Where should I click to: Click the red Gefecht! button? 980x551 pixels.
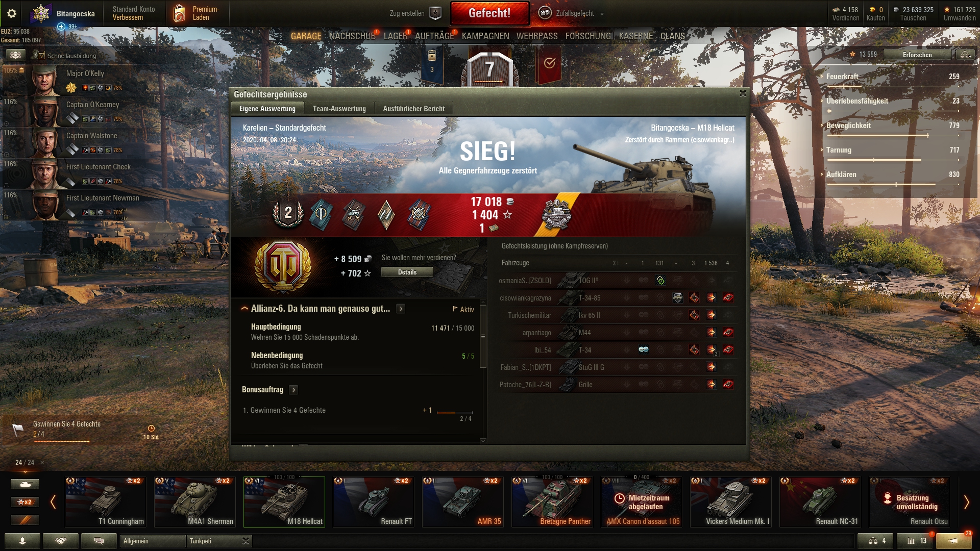click(x=489, y=13)
